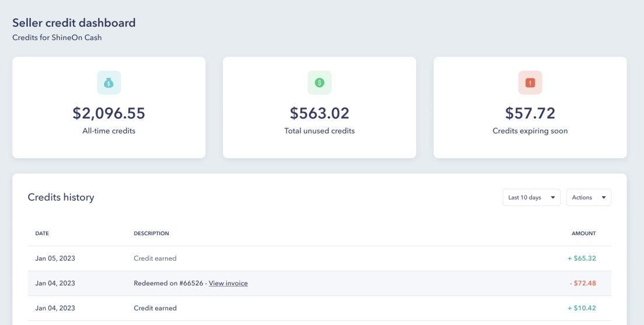
Task: Click the - $72.48 redeemed amount
Action: tap(583, 283)
